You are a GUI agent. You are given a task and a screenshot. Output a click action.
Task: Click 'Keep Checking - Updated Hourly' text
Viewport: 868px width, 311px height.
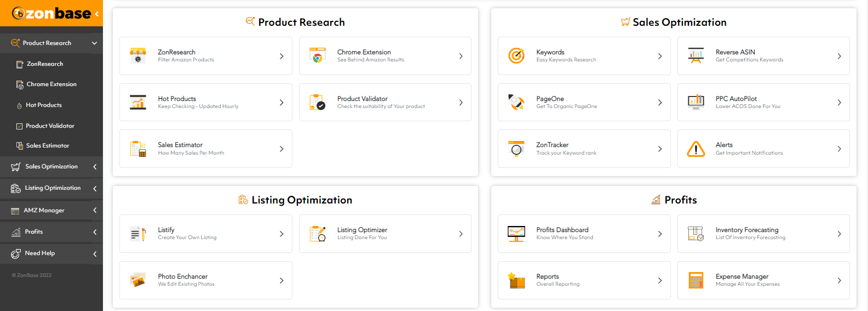198,106
